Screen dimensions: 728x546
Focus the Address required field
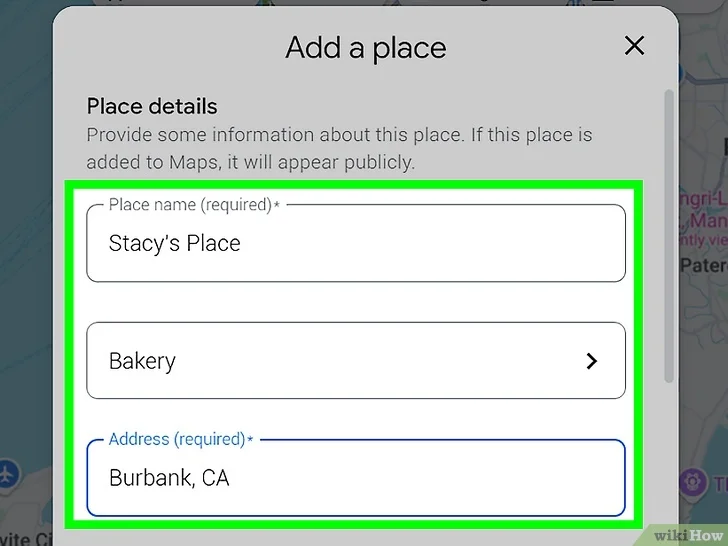pos(356,478)
